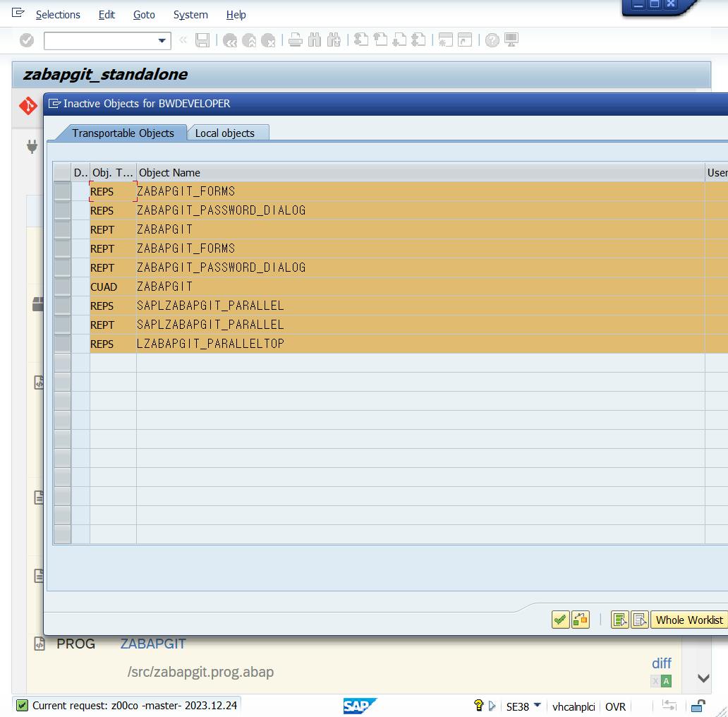
Task: Click the Obj. T… column header
Action: coord(113,172)
